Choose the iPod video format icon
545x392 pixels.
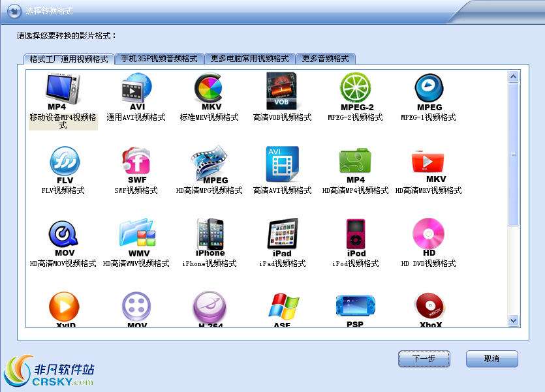[356, 238]
